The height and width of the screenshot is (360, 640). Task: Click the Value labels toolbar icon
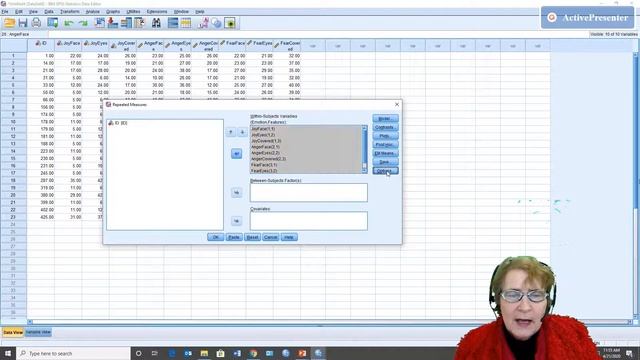[x=203, y=23]
